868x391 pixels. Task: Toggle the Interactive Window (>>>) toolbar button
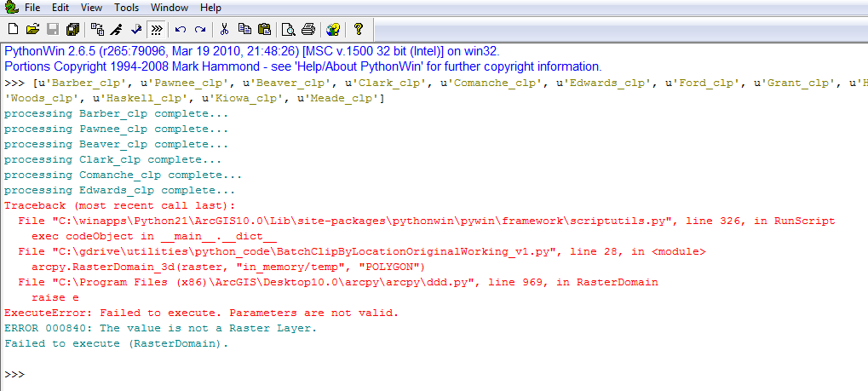click(x=157, y=29)
